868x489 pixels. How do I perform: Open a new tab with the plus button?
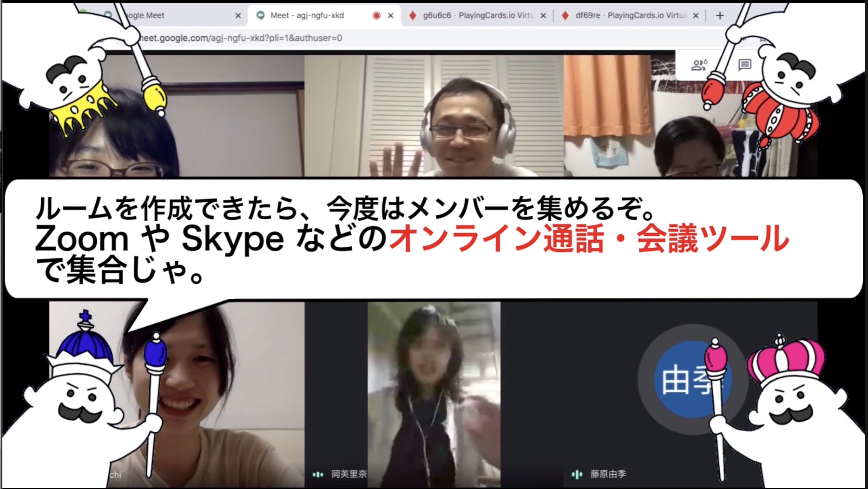[719, 15]
